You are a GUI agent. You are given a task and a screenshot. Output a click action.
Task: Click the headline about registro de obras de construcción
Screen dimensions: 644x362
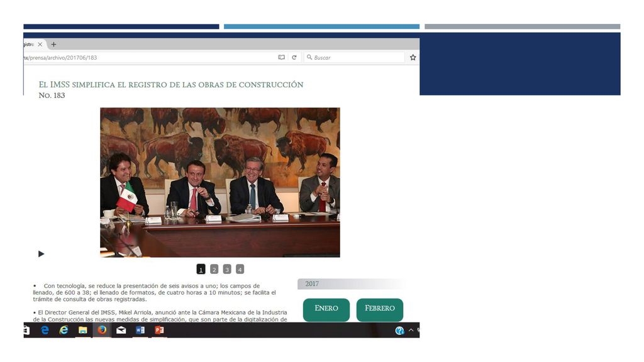coord(171,85)
